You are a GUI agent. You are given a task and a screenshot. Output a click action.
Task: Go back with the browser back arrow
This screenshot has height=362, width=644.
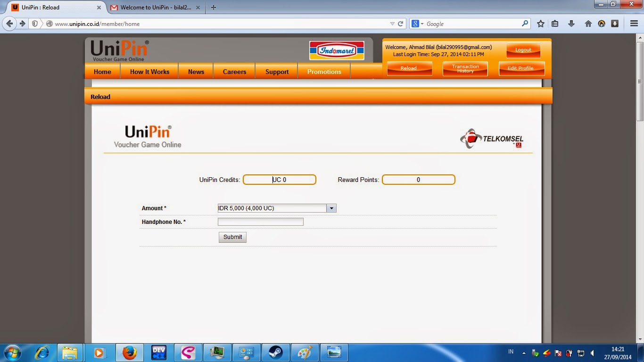(9, 24)
